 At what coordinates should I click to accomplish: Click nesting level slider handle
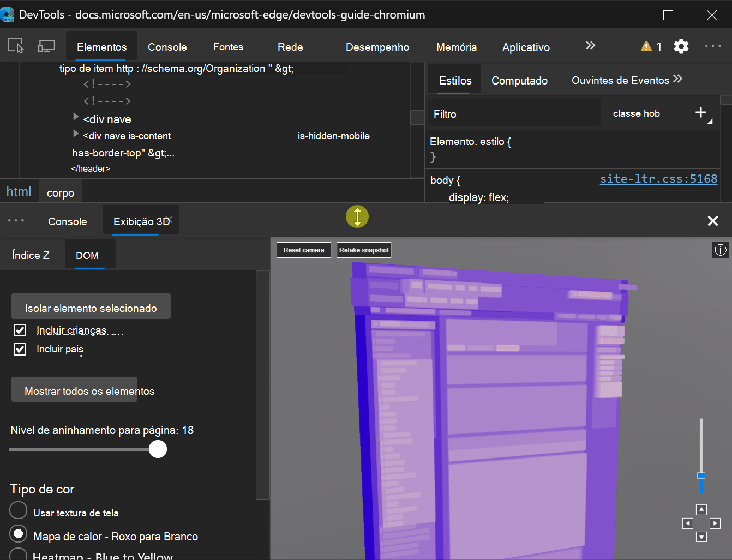click(x=158, y=449)
